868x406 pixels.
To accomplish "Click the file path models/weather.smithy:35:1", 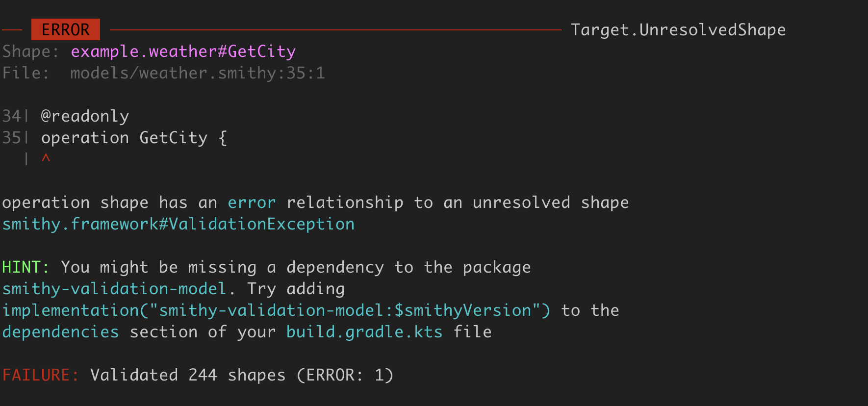I will [198, 73].
